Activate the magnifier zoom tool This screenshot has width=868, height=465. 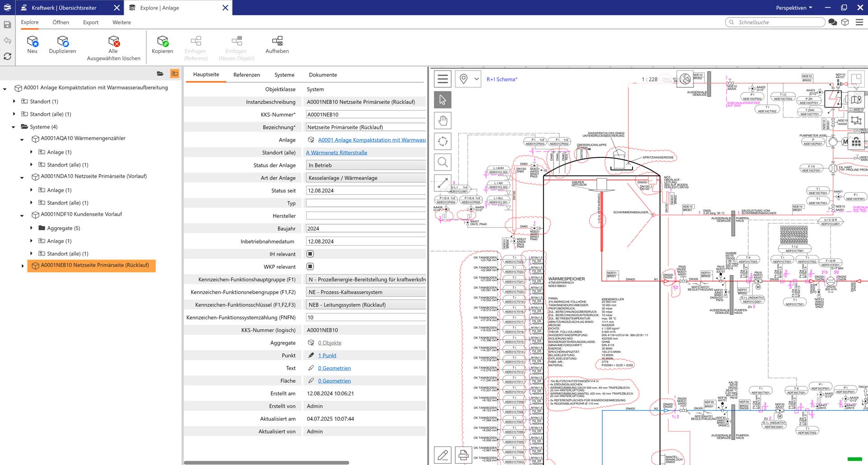pyautogui.click(x=443, y=162)
